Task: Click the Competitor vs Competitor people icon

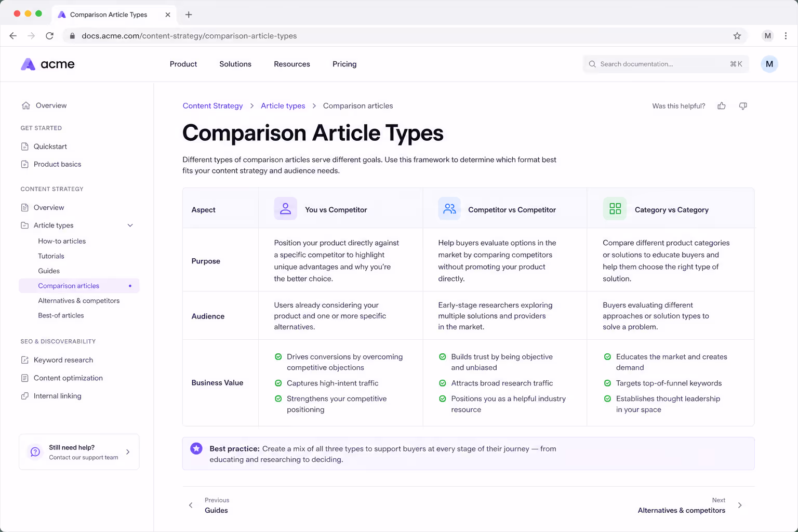Action: [x=449, y=209]
